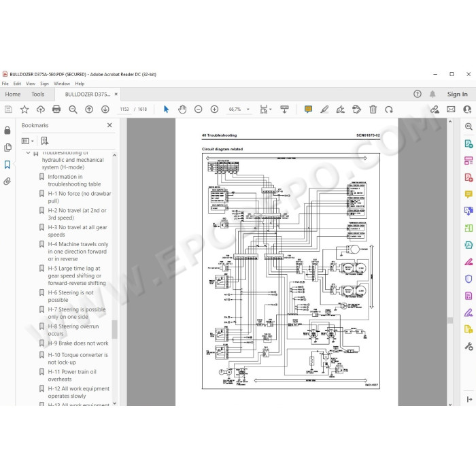This screenshot has width=476, height=476.
Task: Activate the hand pan tool
Action: coord(182,109)
